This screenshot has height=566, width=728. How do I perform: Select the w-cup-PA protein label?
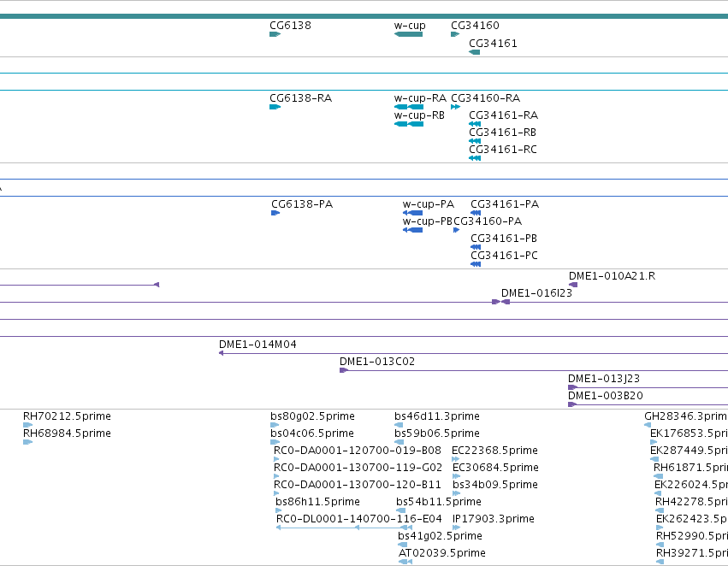tap(429, 204)
